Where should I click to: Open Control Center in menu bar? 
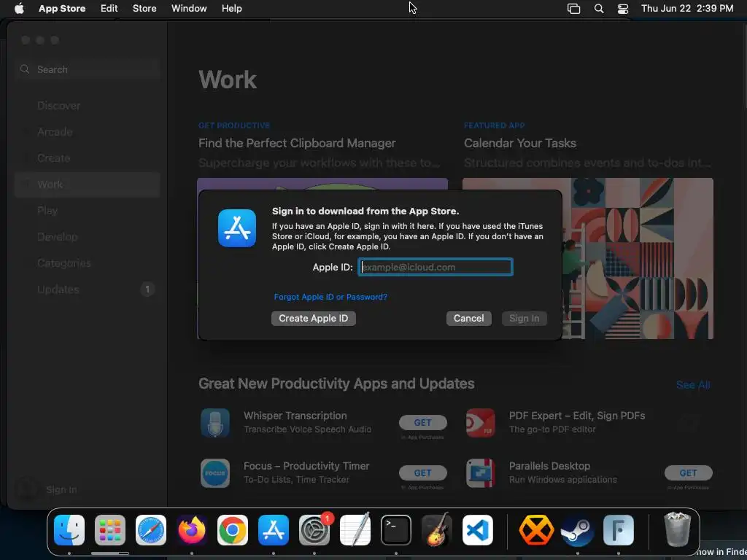[x=623, y=9]
